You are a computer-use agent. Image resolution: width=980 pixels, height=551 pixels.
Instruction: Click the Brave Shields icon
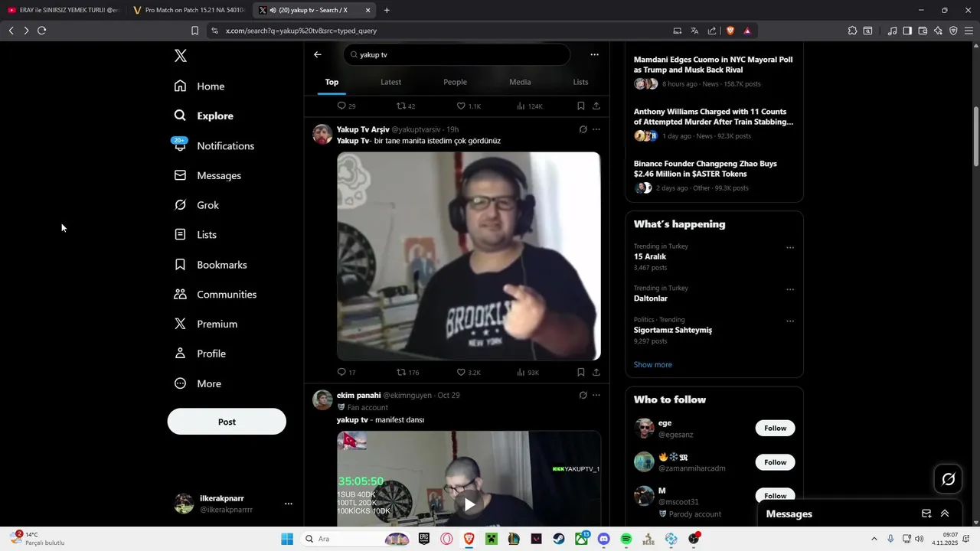(x=730, y=31)
